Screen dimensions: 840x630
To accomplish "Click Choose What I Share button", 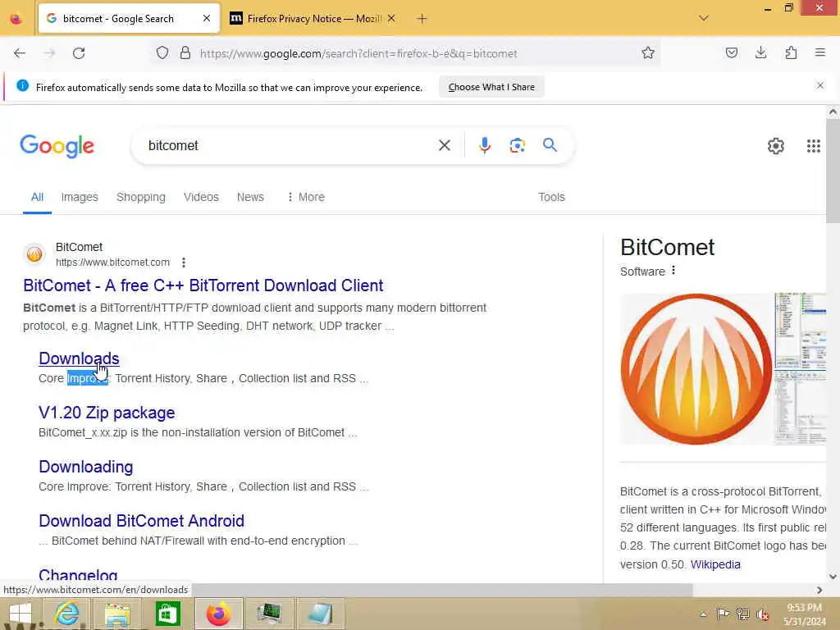I will 491,87.
